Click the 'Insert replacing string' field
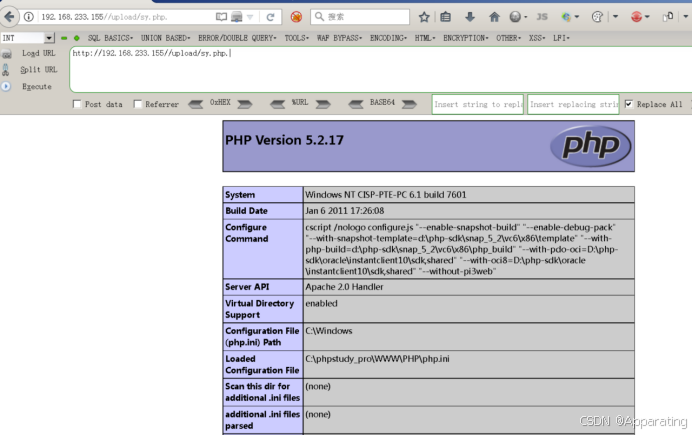The image size is (692, 435). [573, 105]
